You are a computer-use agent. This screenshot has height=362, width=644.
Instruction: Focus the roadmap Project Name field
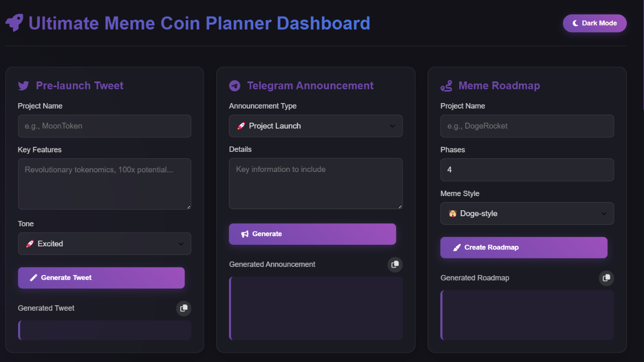click(x=527, y=126)
